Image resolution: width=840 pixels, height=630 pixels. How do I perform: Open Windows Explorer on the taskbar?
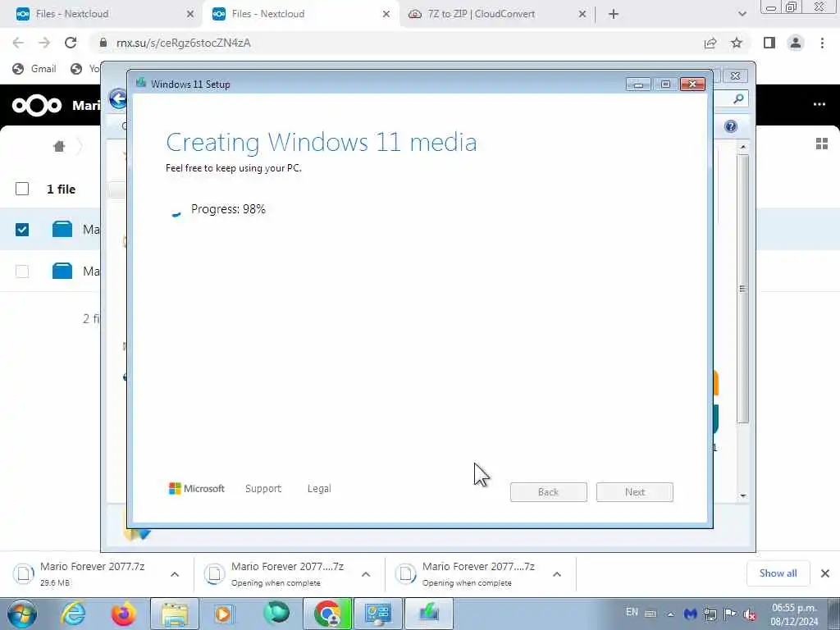pos(175,614)
